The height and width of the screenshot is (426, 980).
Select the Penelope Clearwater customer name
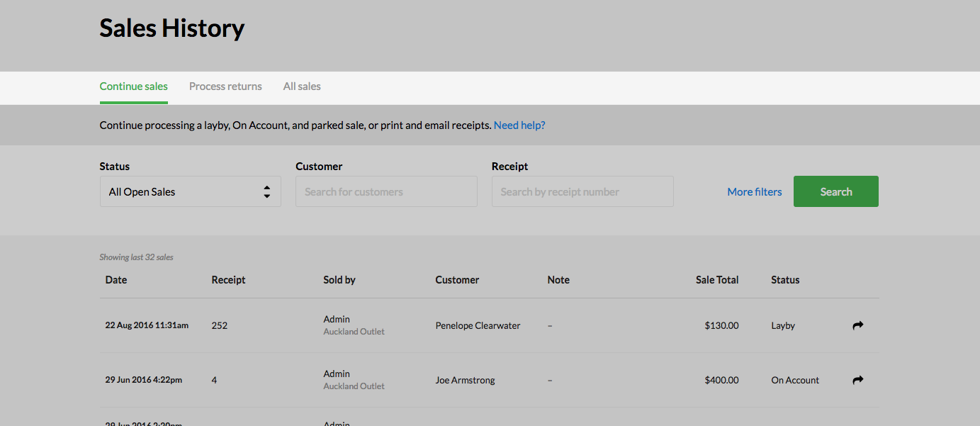pyautogui.click(x=478, y=325)
